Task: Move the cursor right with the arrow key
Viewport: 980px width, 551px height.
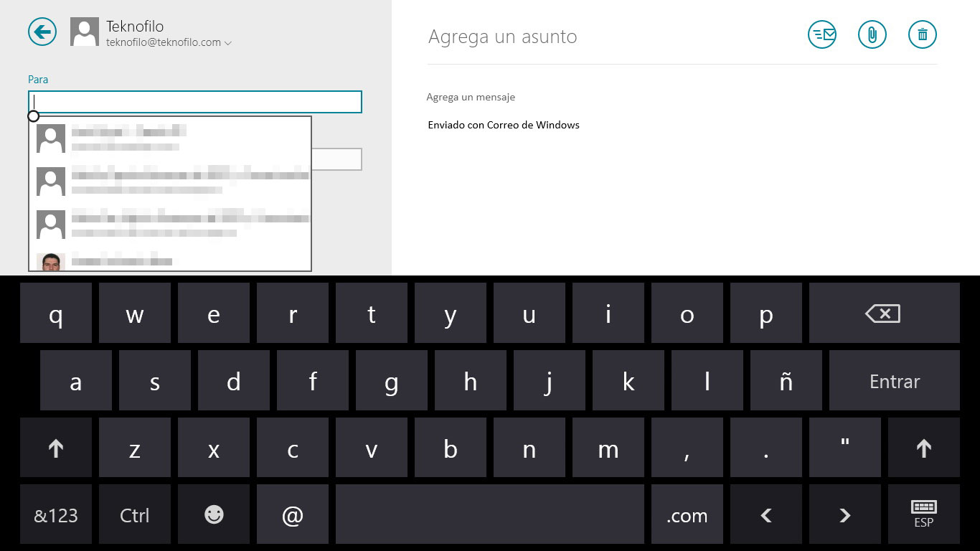Action: [x=845, y=514]
